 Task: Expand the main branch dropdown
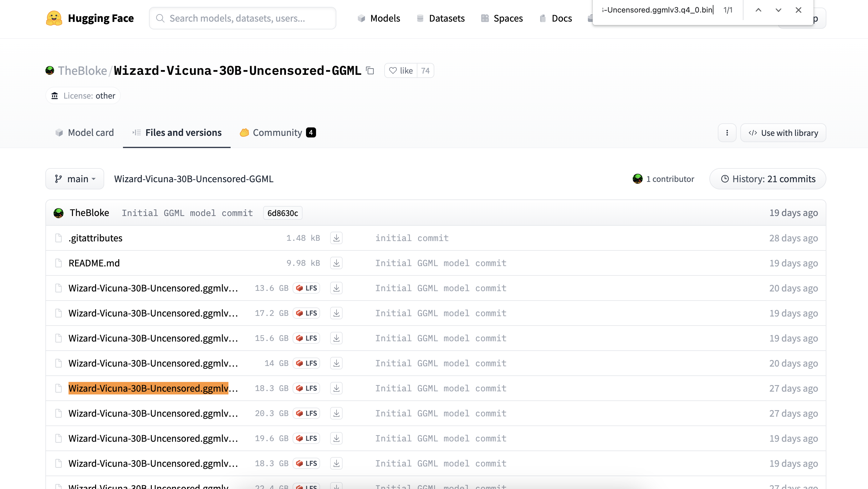point(75,179)
